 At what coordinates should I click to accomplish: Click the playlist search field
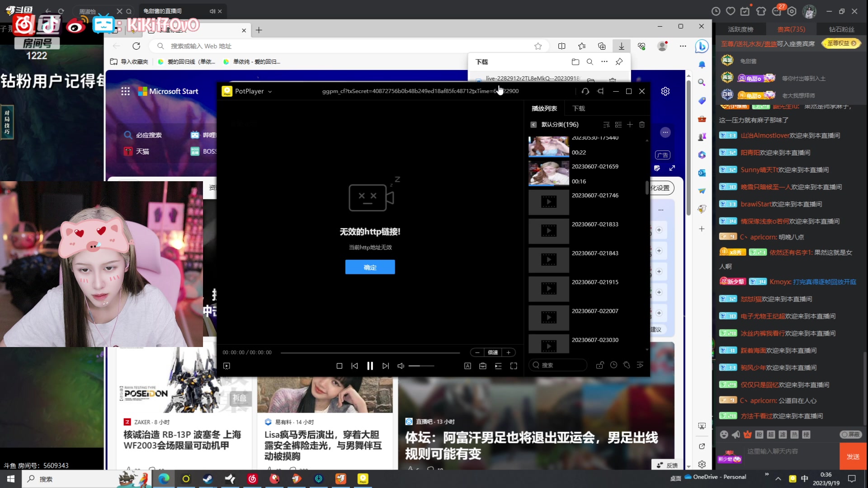tap(558, 365)
